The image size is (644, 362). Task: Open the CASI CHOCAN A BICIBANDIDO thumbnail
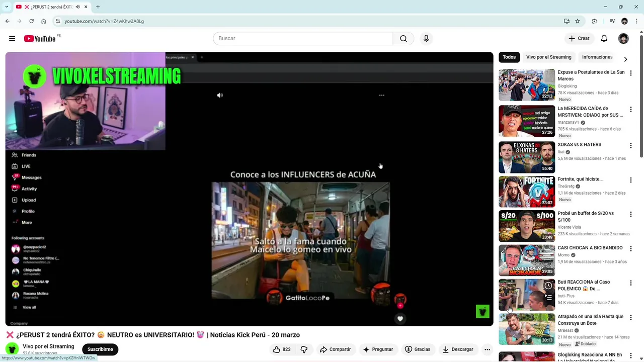click(527, 260)
